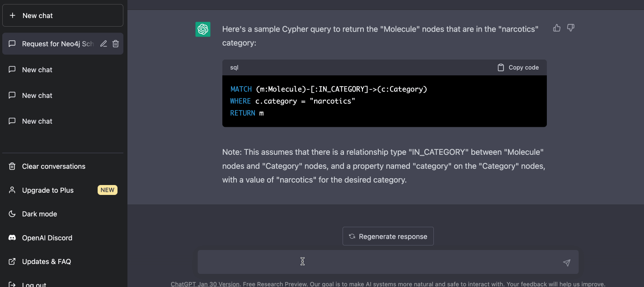Click the ChatGPT logo avatar
This screenshot has width=644, height=287.
pos(203,29)
